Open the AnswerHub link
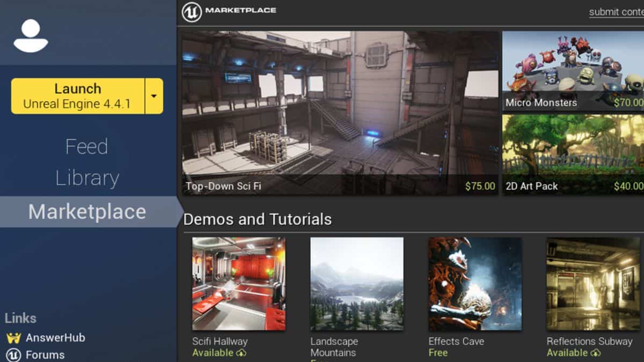644x362 pixels. (55, 338)
